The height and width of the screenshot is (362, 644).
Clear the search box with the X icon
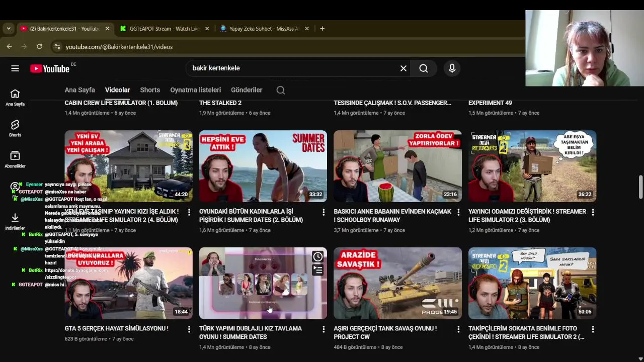pos(404,68)
